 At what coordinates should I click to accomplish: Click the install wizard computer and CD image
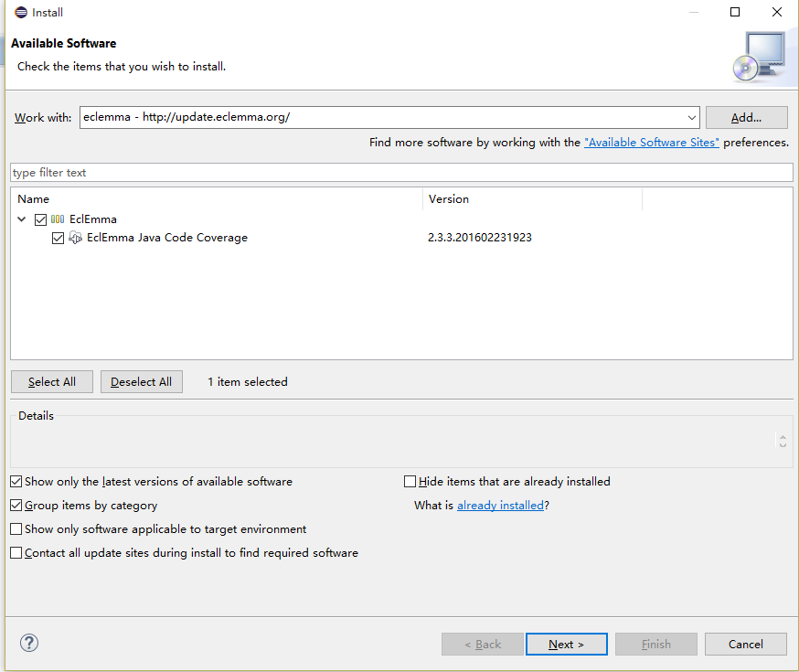coord(760,57)
